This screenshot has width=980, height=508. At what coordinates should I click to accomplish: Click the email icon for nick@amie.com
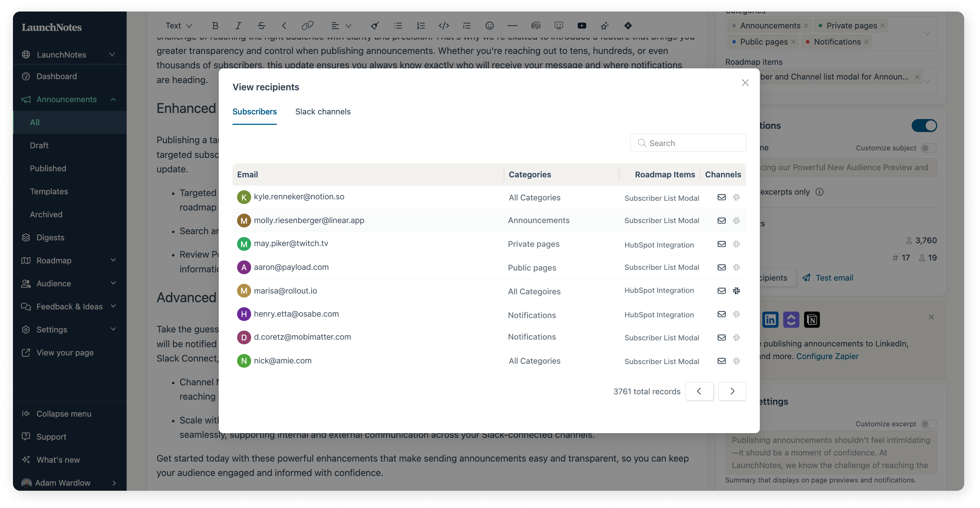pos(721,361)
